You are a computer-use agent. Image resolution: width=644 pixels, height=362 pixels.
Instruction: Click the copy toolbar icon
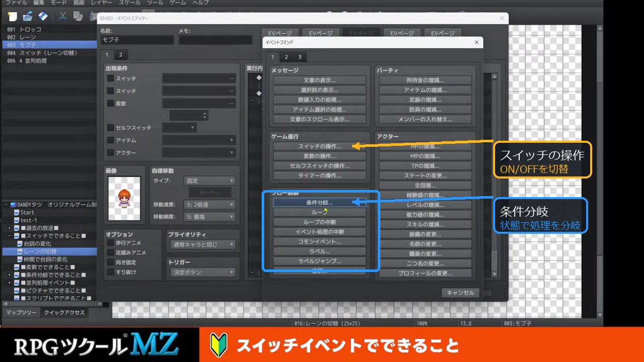tap(78, 16)
